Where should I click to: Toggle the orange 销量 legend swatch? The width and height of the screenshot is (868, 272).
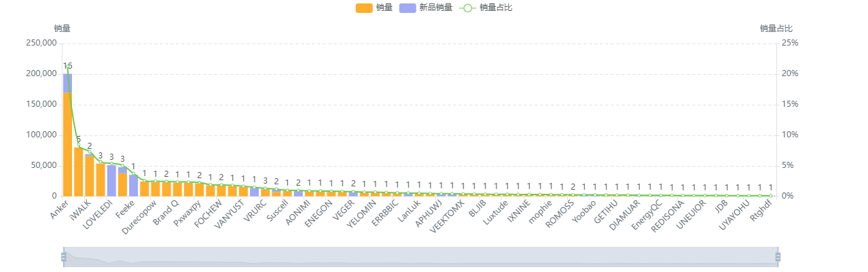pyautogui.click(x=364, y=8)
